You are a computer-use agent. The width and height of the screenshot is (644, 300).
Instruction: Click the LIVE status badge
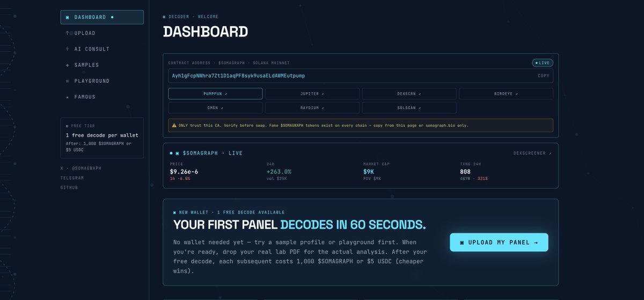coord(543,63)
